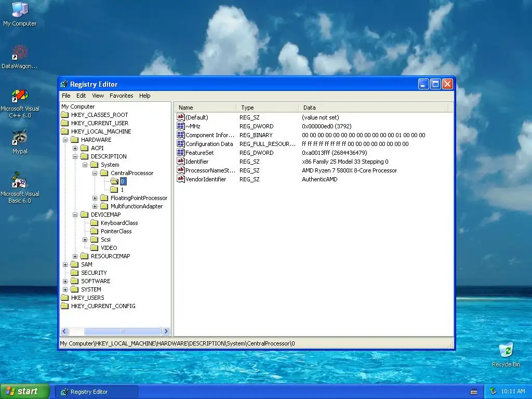
Task: Expand the ACPI key
Action: pyautogui.click(x=75, y=148)
